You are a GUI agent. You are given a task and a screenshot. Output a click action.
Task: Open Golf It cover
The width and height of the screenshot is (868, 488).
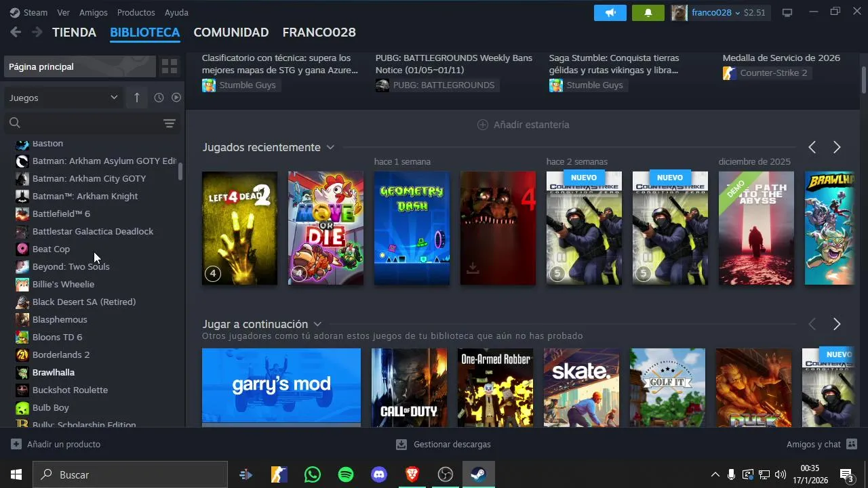pos(667,388)
